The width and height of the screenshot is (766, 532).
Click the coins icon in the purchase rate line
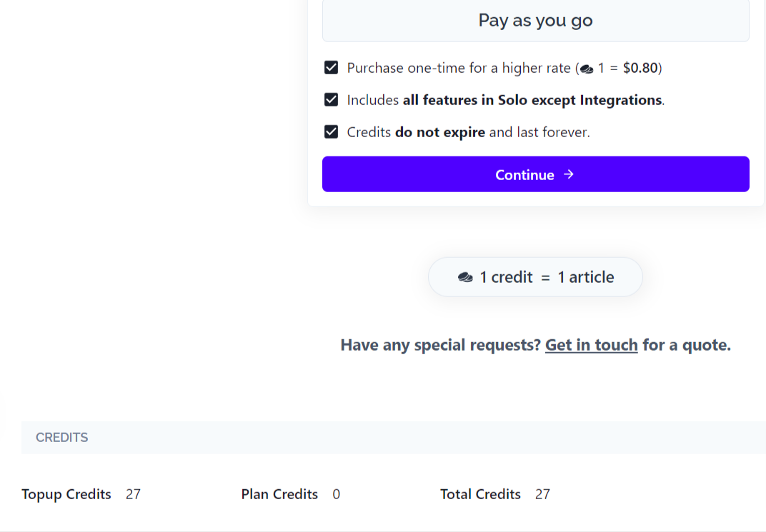coord(587,69)
